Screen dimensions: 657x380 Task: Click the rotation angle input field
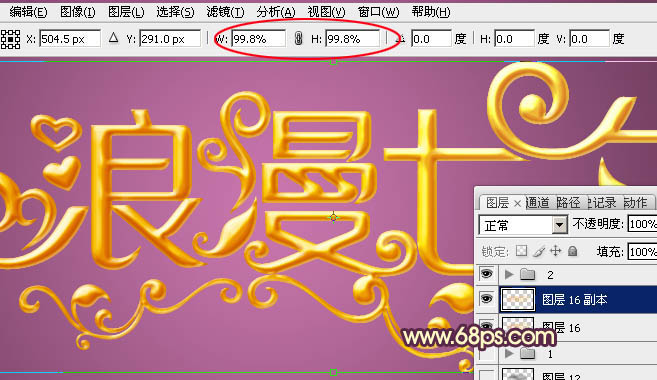coord(431,39)
